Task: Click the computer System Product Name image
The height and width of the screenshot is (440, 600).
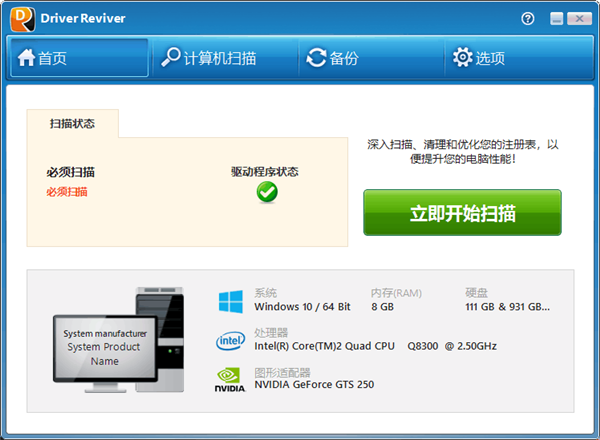Action: pos(118,340)
